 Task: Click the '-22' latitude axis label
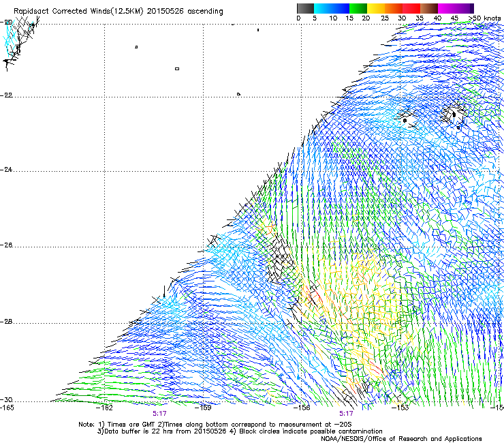tap(6, 95)
